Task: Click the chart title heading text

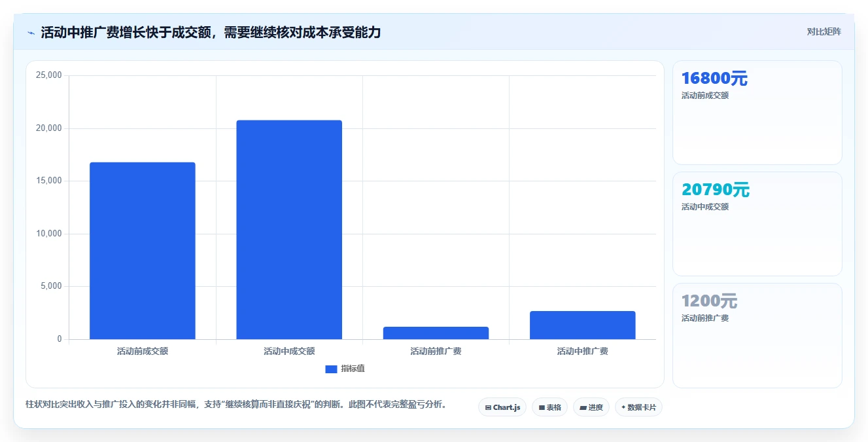Action: [211, 32]
